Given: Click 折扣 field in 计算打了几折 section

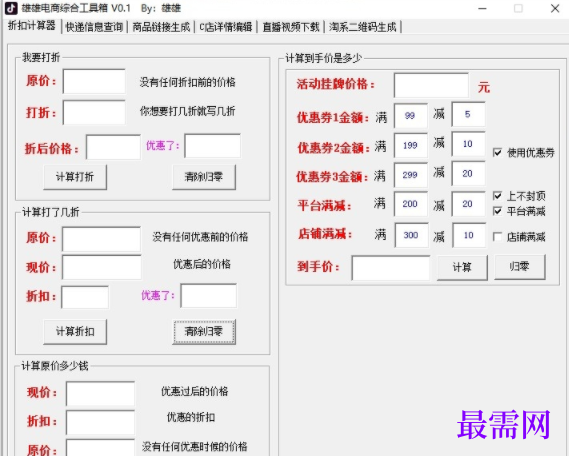Looking at the screenshot, I should point(85,297).
